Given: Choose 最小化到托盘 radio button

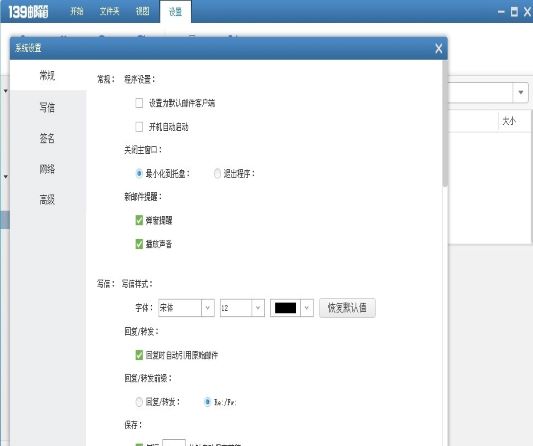Looking at the screenshot, I should click(139, 174).
